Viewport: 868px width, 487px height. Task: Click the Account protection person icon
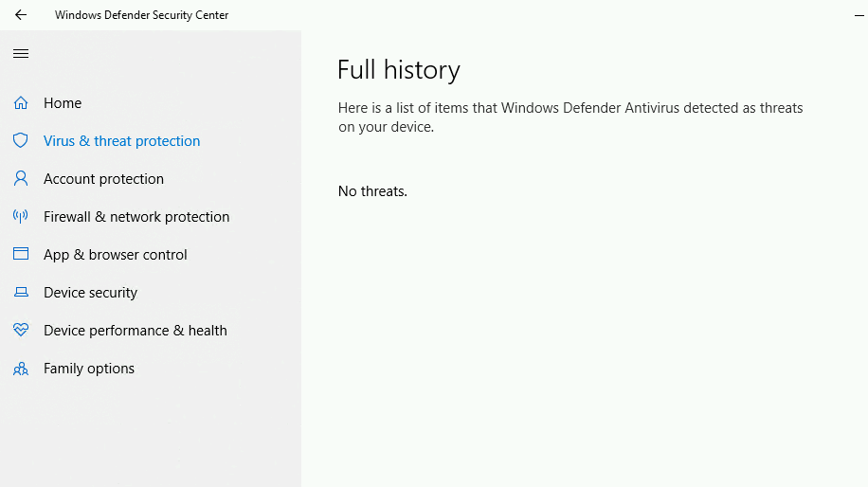21,179
